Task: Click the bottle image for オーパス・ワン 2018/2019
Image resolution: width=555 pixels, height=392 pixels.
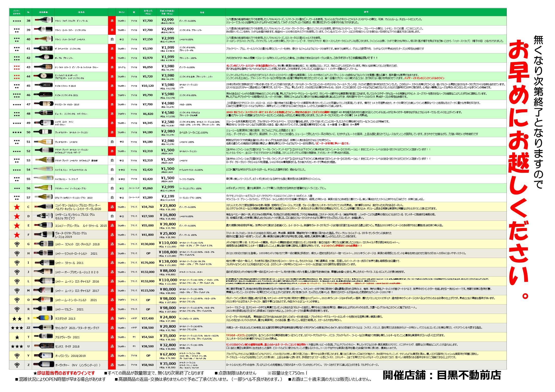Action: click(43, 356)
